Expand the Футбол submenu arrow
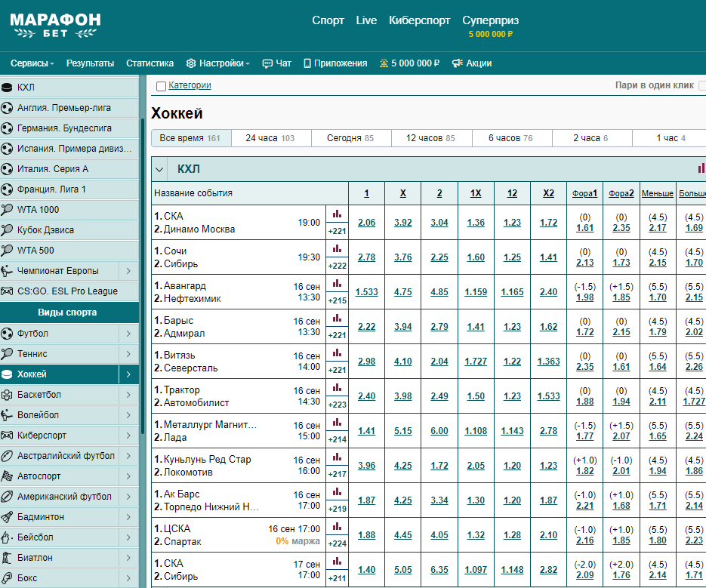 pos(129,334)
